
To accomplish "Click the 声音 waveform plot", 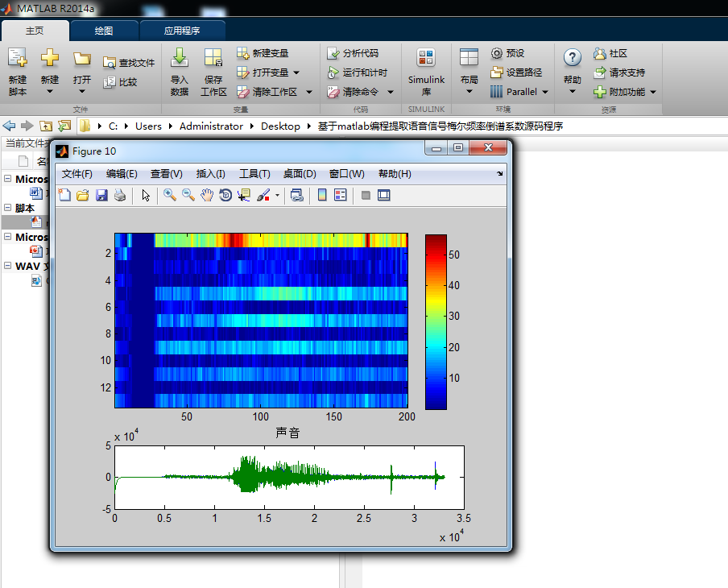I will click(x=289, y=478).
